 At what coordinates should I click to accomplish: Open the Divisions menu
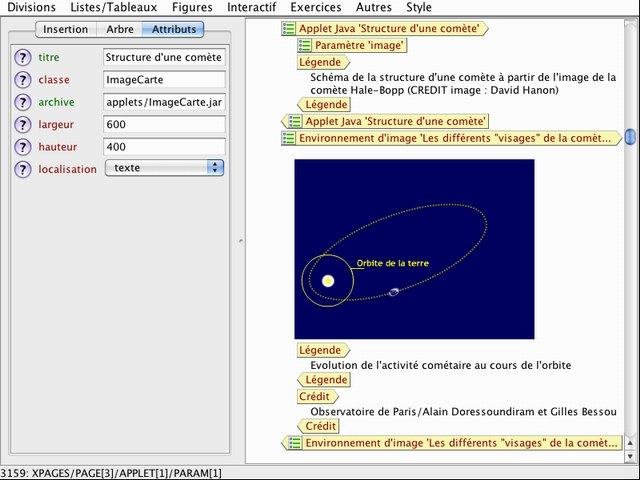(31, 7)
